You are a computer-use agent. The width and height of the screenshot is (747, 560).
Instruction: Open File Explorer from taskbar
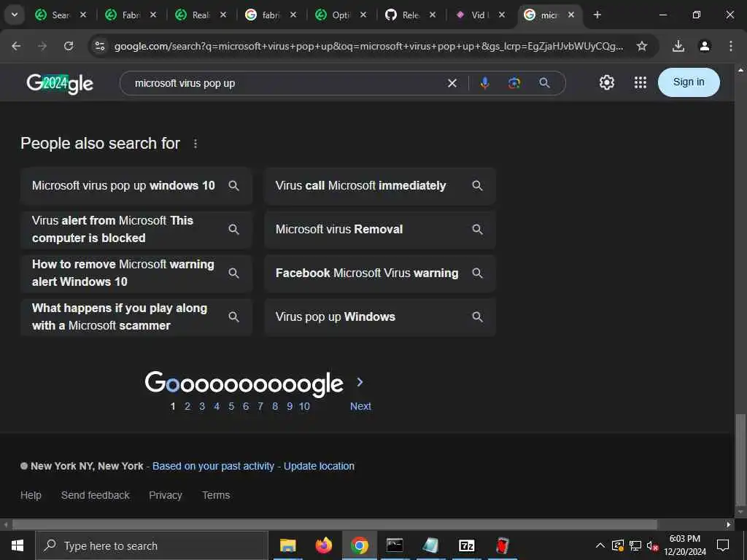point(287,545)
